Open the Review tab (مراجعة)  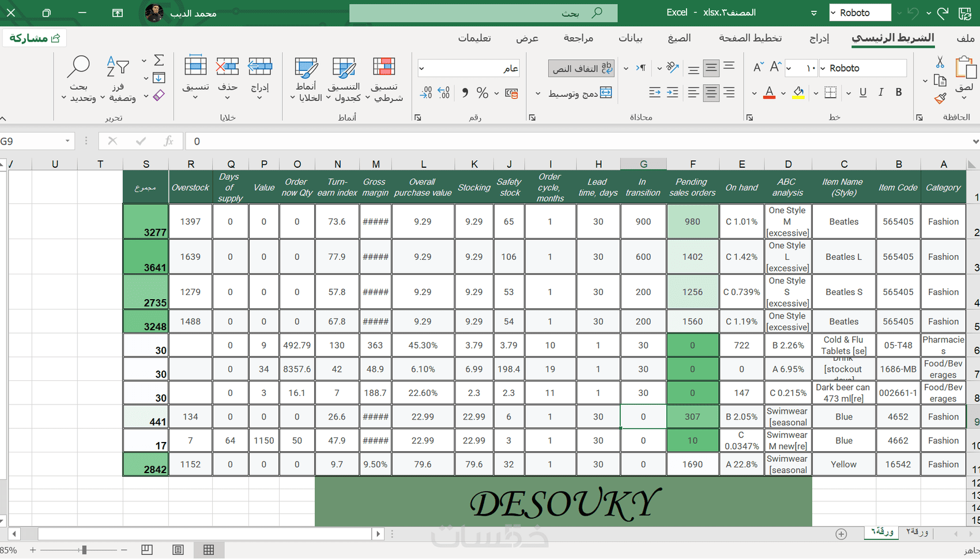578,38
